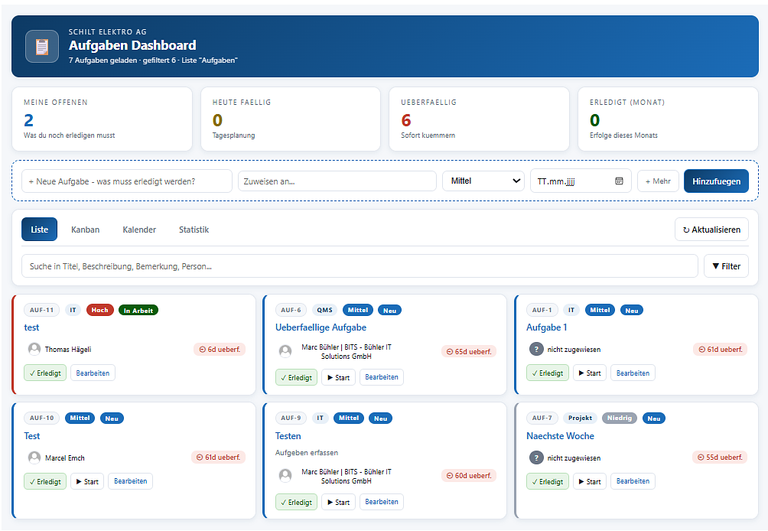This screenshot has height=531, width=768.
Task: Click the Ueberfaellig stat card
Action: click(x=479, y=119)
